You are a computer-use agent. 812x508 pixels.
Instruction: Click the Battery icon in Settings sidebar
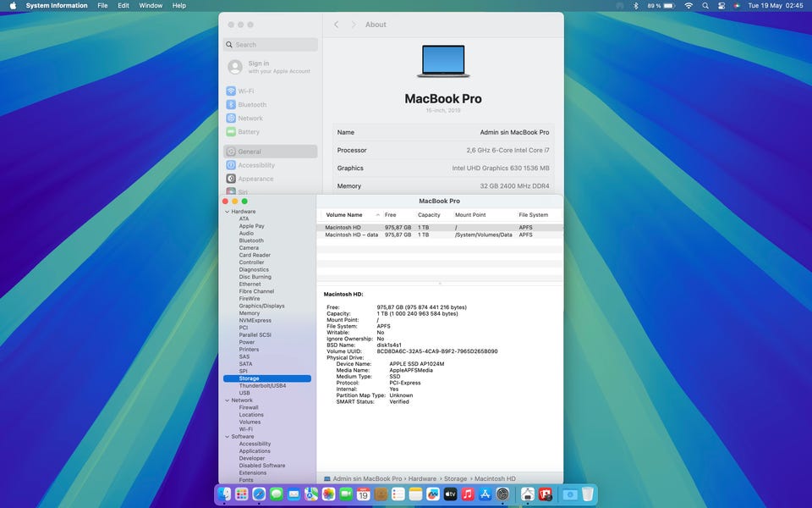coord(231,132)
